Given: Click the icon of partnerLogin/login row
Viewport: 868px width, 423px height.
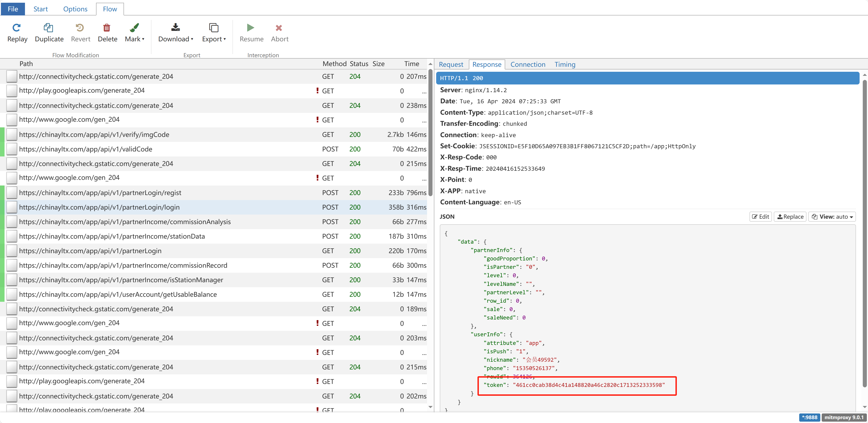Looking at the screenshot, I should 12,207.
